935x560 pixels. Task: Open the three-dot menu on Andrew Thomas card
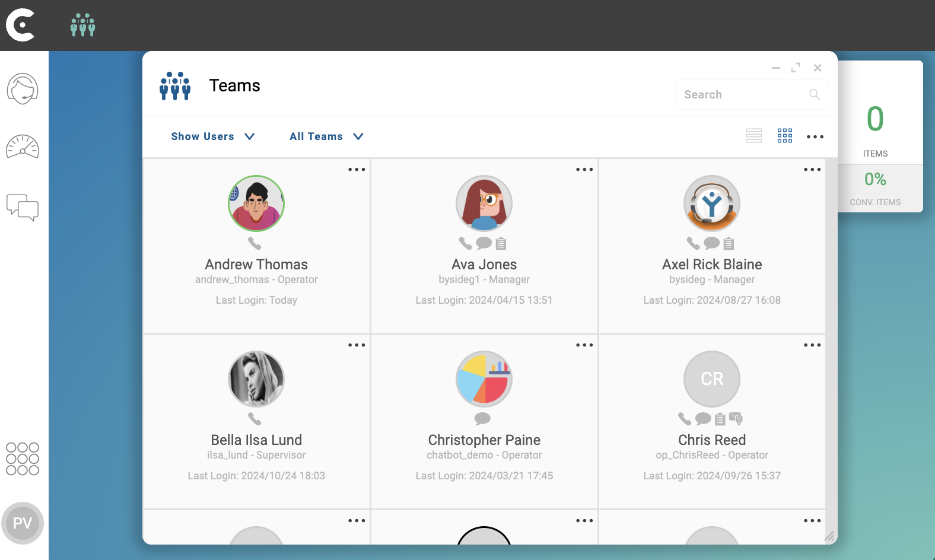pos(357,170)
